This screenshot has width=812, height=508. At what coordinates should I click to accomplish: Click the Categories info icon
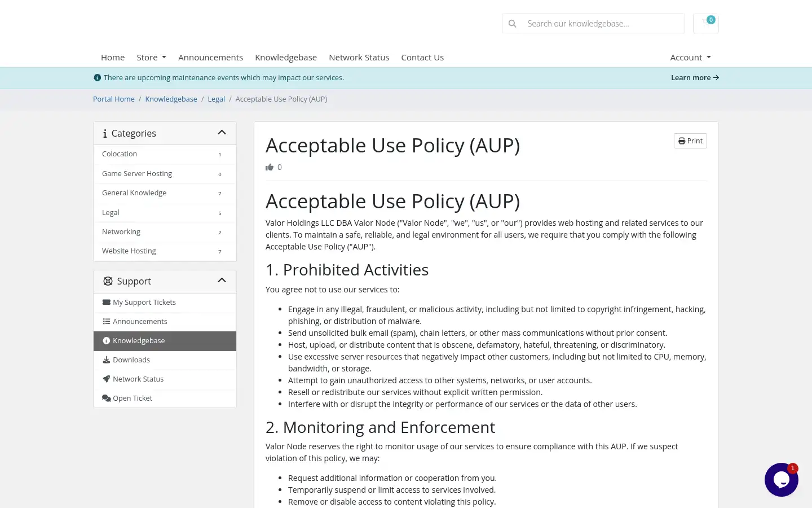(x=105, y=134)
